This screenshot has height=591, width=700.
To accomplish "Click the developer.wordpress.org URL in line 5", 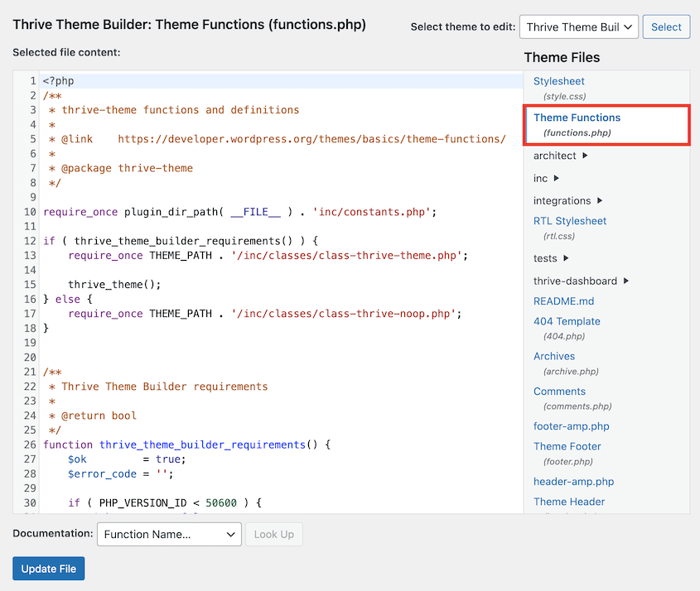I will [311, 139].
